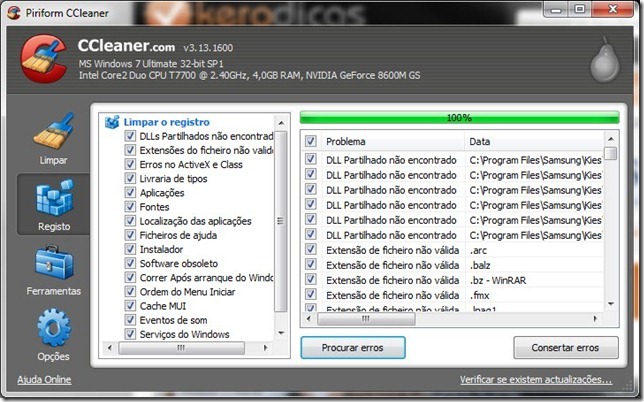Toggle the select-all checkbox in results header
The width and height of the screenshot is (644, 402).
click(311, 141)
